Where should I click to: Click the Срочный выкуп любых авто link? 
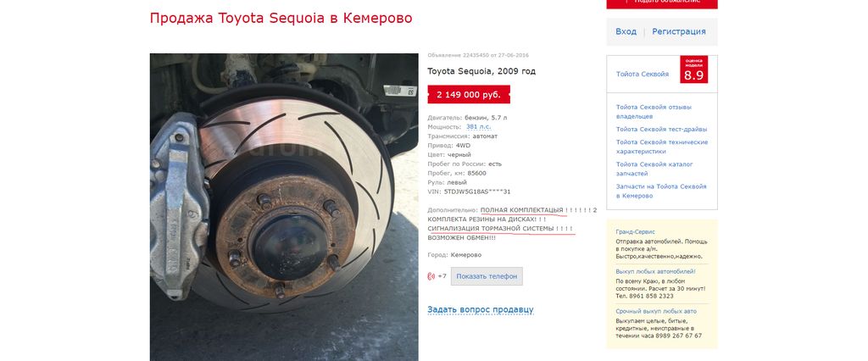point(656,311)
